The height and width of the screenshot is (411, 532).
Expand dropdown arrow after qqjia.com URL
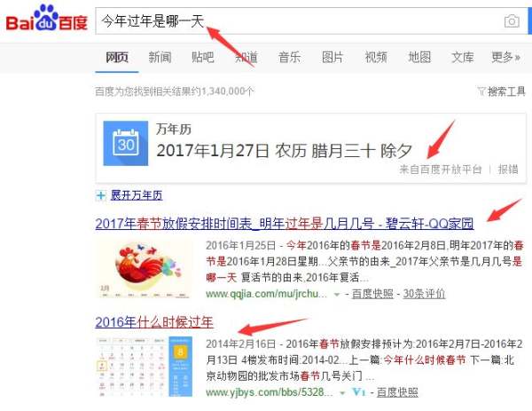click(x=337, y=295)
